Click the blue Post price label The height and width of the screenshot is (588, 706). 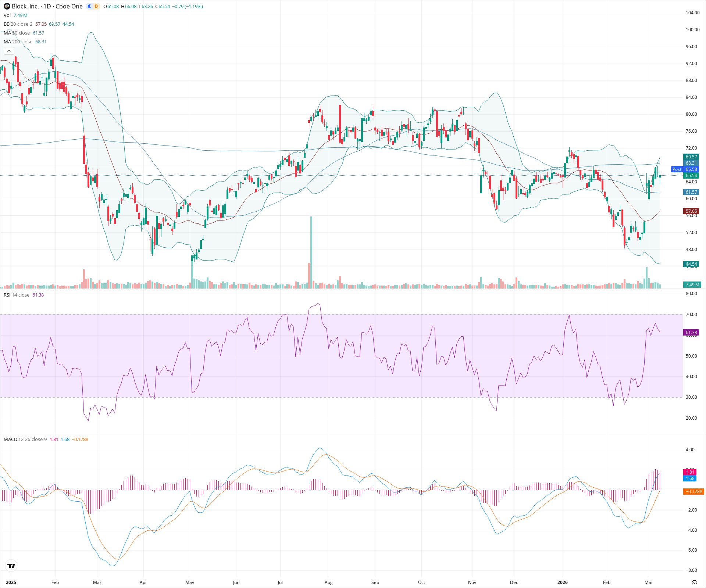pyautogui.click(x=677, y=169)
